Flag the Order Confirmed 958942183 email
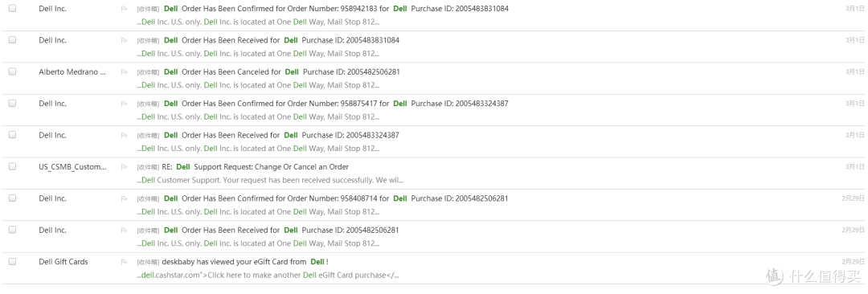Screen dimensions: 868x294 [x=124, y=9]
